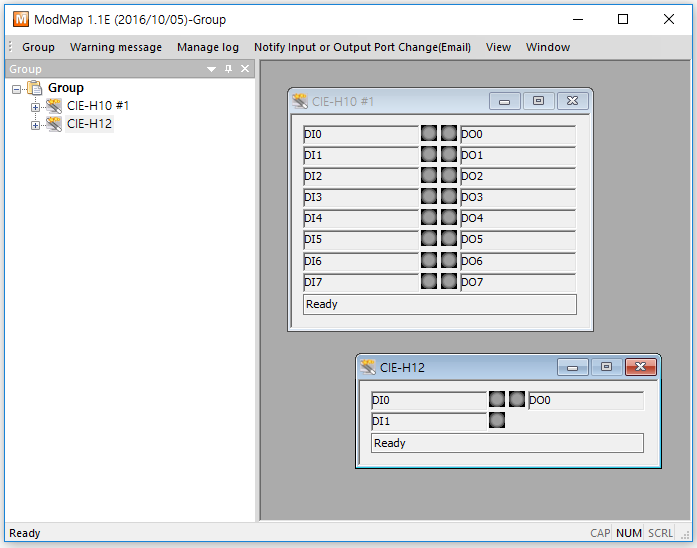The width and height of the screenshot is (697, 548).
Task: Click the DI0 label field in CIE-H10 #1
Action: [361, 134]
